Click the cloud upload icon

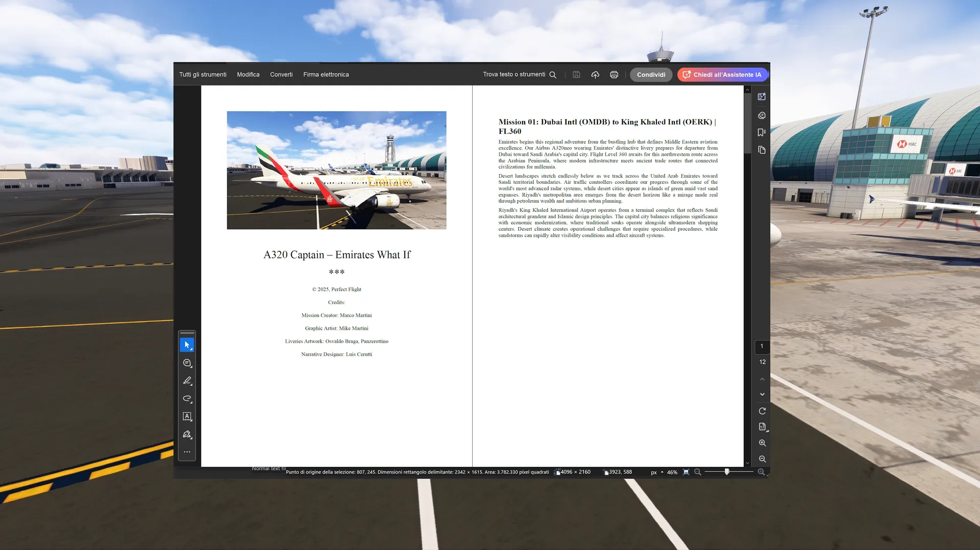tap(595, 75)
